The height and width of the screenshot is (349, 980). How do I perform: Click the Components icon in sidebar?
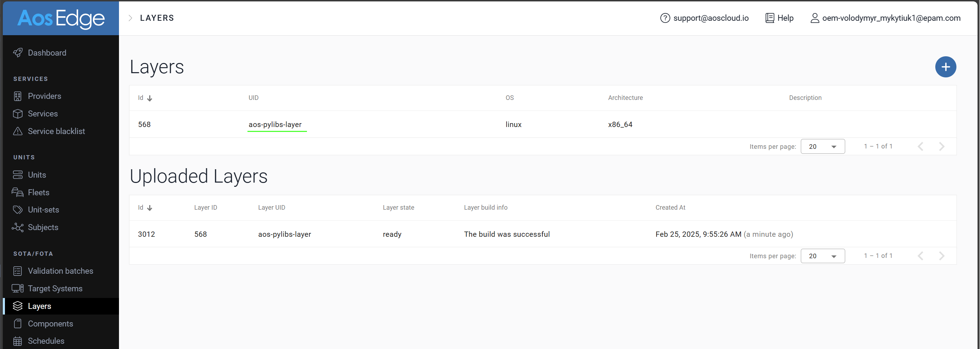(x=18, y=324)
